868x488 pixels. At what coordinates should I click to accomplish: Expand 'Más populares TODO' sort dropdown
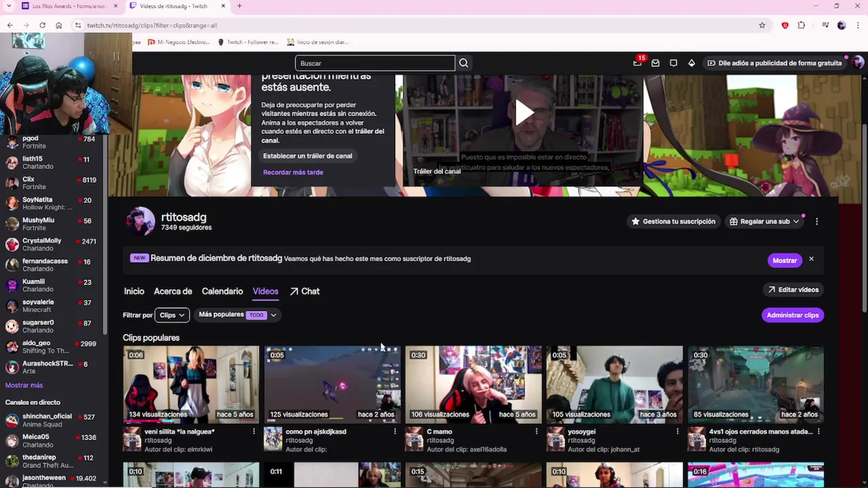(x=237, y=314)
